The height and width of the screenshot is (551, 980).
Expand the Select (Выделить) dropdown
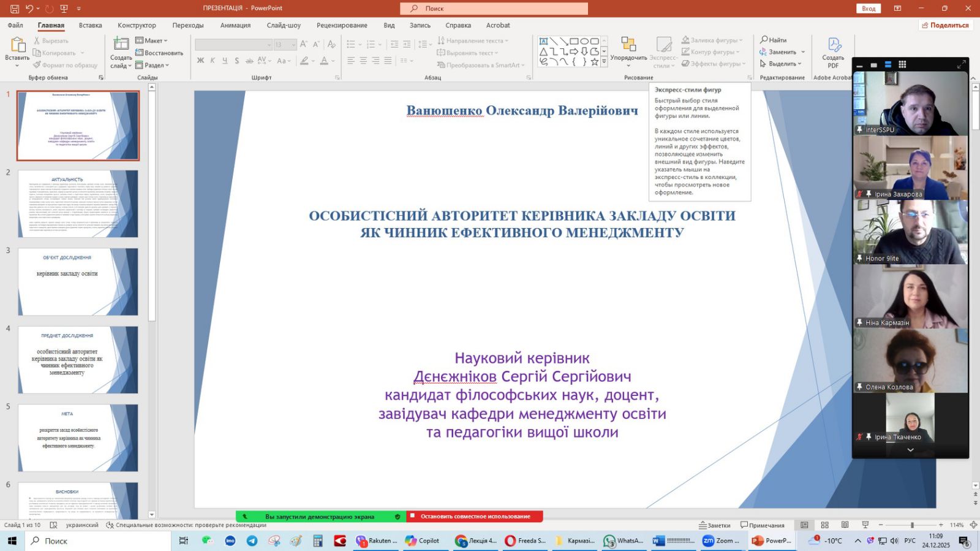point(782,64)
